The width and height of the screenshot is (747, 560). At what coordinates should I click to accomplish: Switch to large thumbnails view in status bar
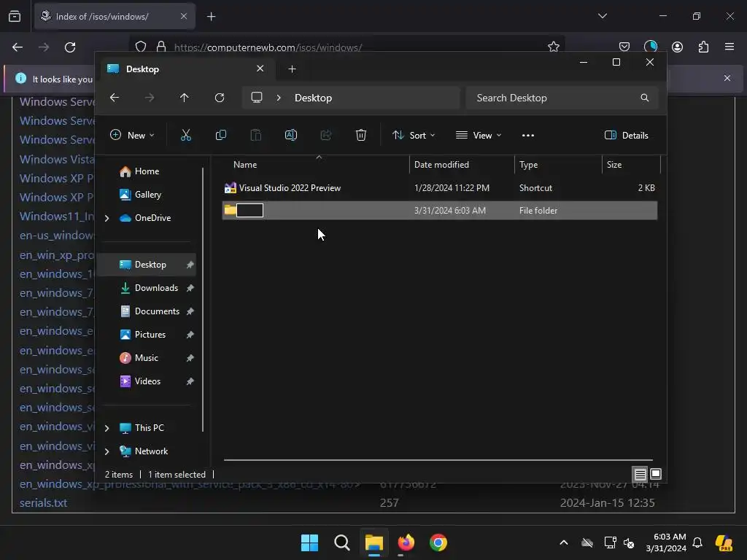click(656, 474)
